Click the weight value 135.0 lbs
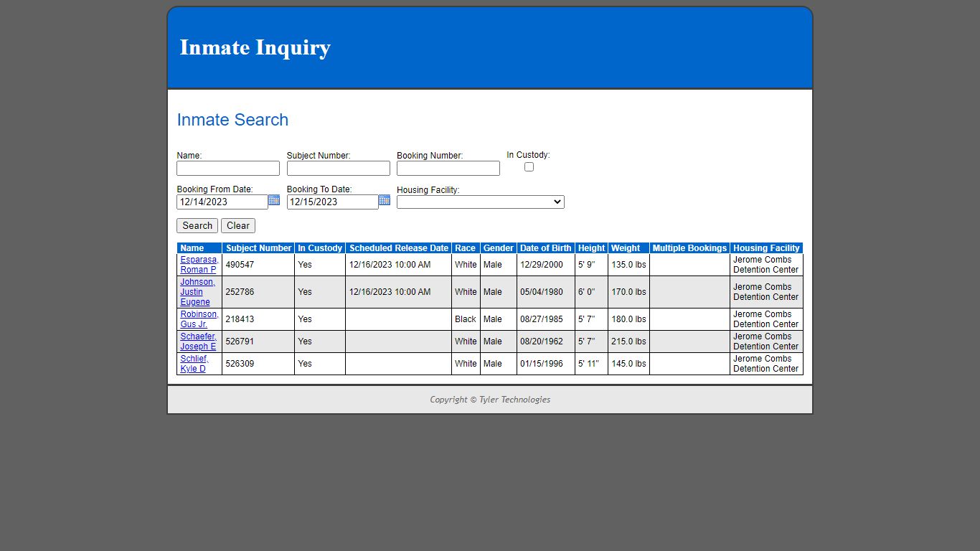The height and width of the screenshot is (551, 980). 628,265
